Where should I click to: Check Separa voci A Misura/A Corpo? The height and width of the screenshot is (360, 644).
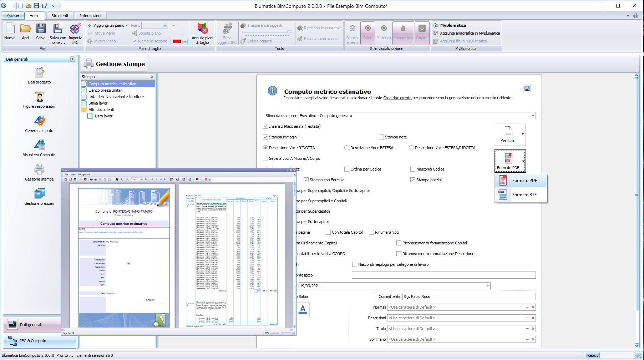pyautogui.click(x=265, y=158)
